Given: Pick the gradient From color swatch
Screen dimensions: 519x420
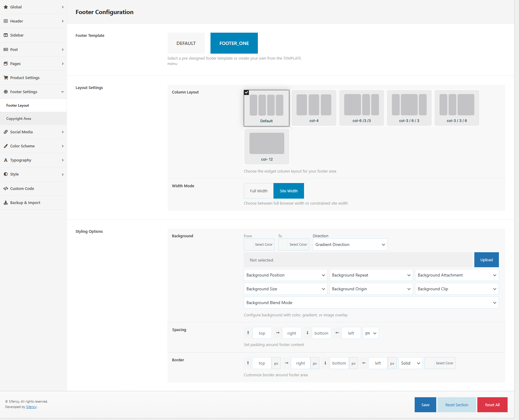Looking at the screenshot, I should 249,244.
